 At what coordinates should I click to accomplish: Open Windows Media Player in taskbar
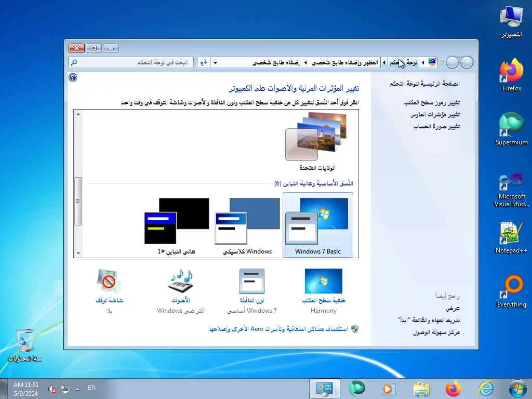point(388,389)
